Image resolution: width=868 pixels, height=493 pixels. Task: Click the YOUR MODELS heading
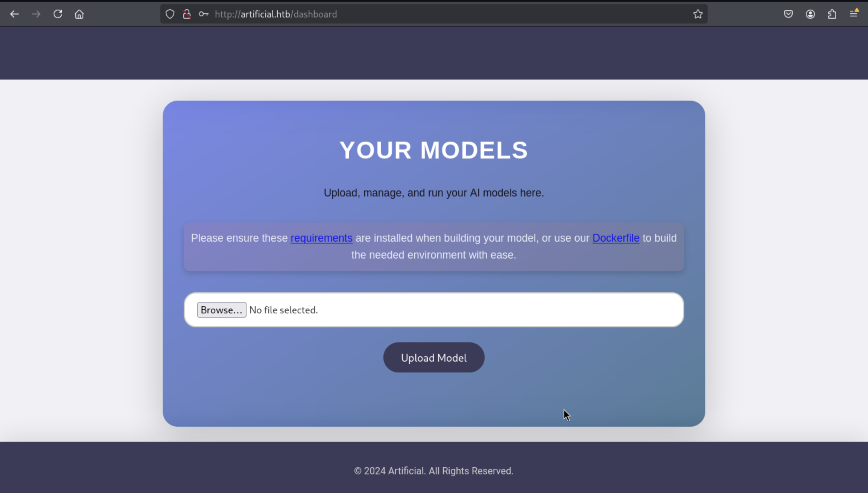tap(434, 150)
